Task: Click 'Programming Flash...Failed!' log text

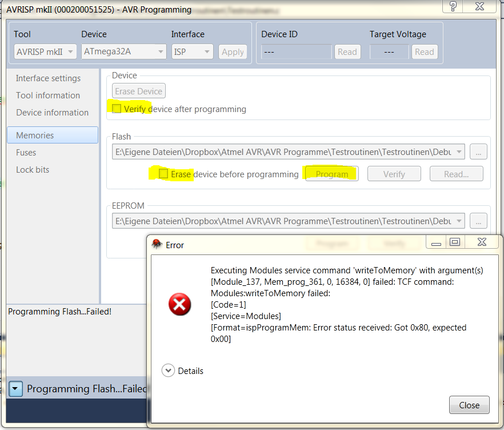Action: (60, 311)
